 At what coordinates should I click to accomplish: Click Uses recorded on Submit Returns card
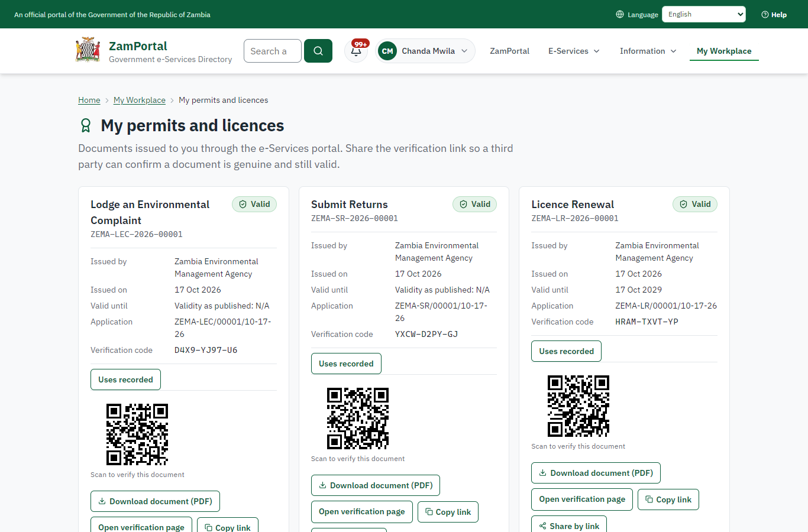pyautogui.click(x=346, y=364)
